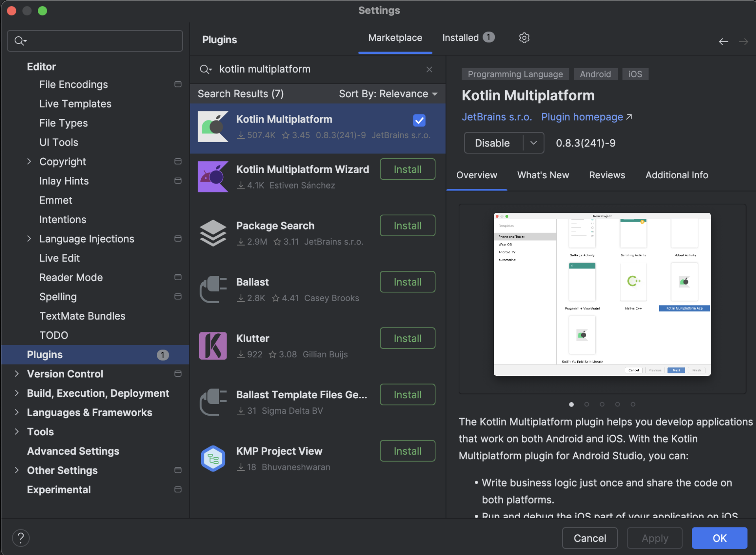756x555 pixels.
Task: Install the Ballast plugin
Action: (407, 282)
